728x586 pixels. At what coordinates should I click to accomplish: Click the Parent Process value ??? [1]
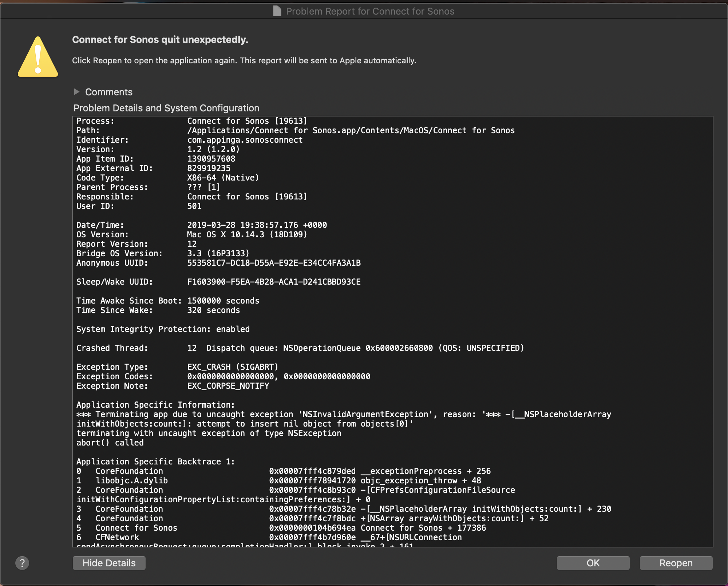pyautogui.click(x=204, y=187)
